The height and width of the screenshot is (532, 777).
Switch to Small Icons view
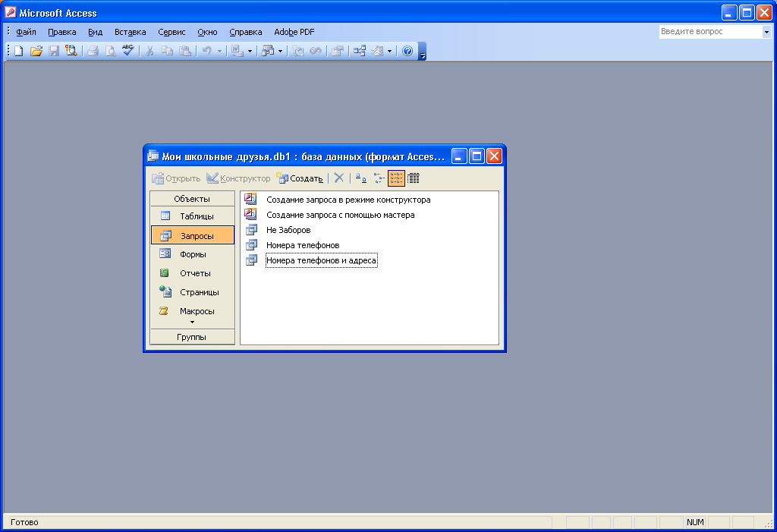point(379,178)
